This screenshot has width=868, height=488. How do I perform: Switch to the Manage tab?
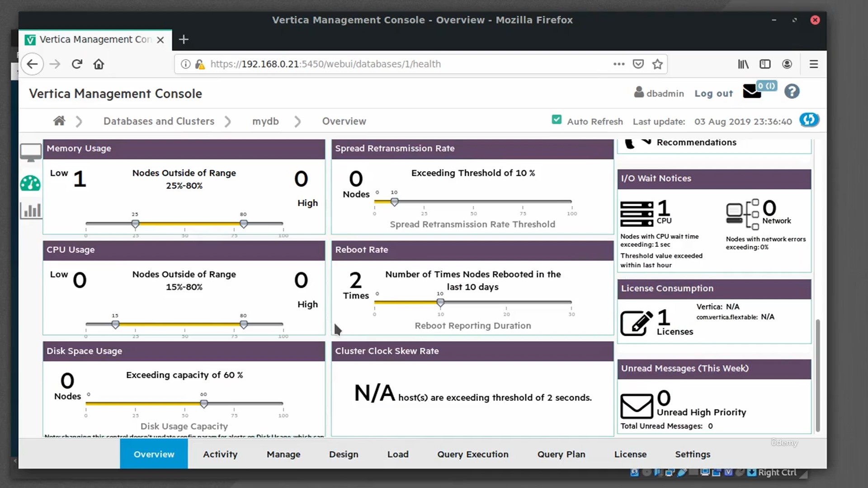coord(283,454)
